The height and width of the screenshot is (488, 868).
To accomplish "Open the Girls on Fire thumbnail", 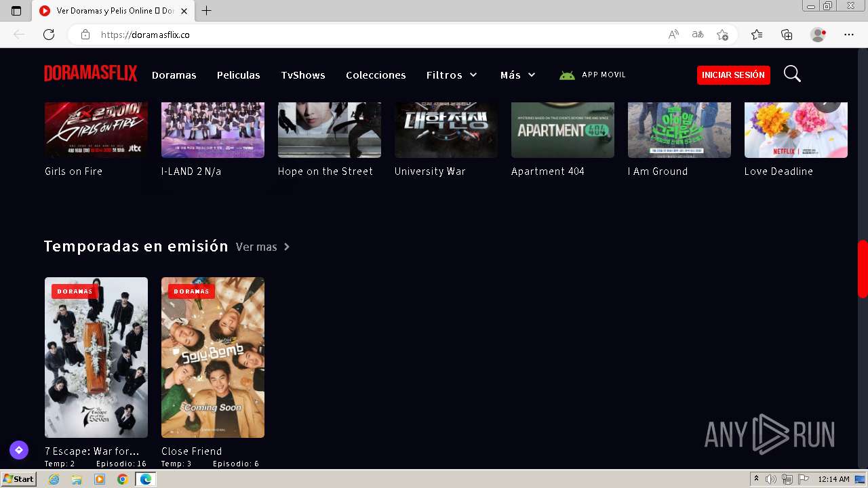I will point(96,129).
